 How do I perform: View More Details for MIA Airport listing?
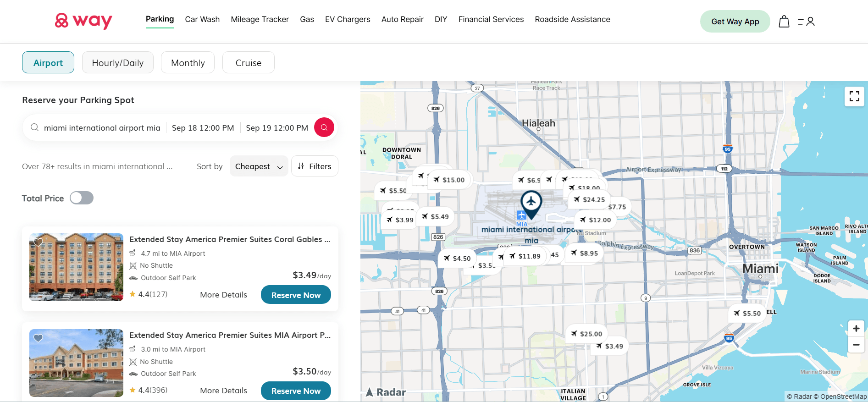223,391
